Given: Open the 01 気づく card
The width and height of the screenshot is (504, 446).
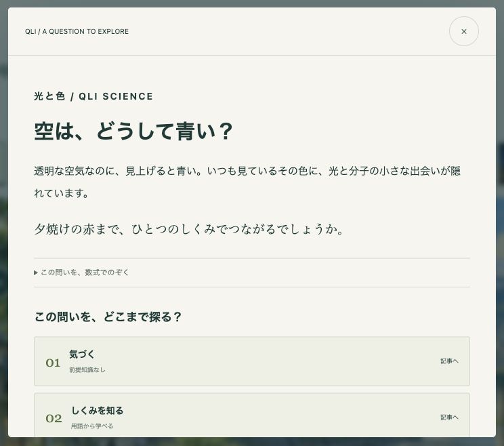Looking at the screenshot, I should point(252,361).
